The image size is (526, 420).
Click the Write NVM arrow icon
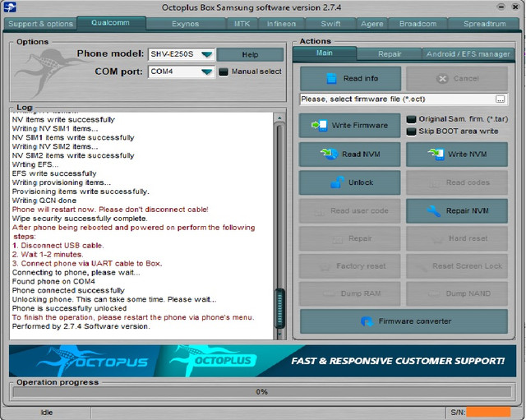(436, 154)
